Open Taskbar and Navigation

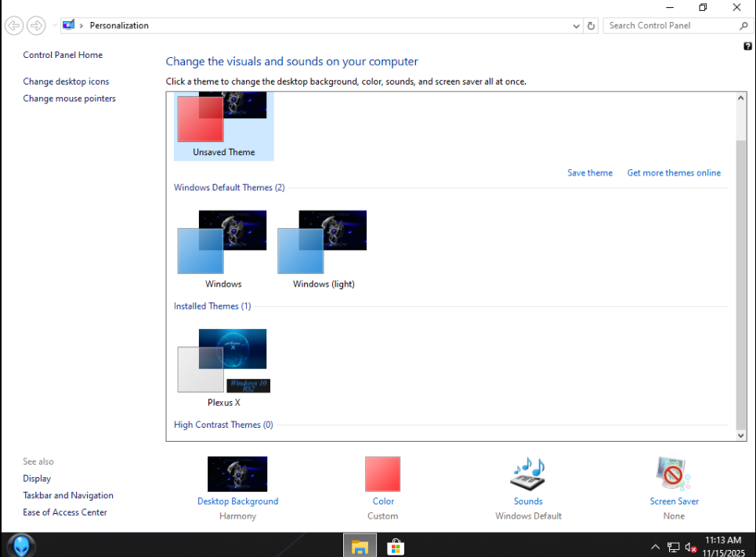click(68, 495)
